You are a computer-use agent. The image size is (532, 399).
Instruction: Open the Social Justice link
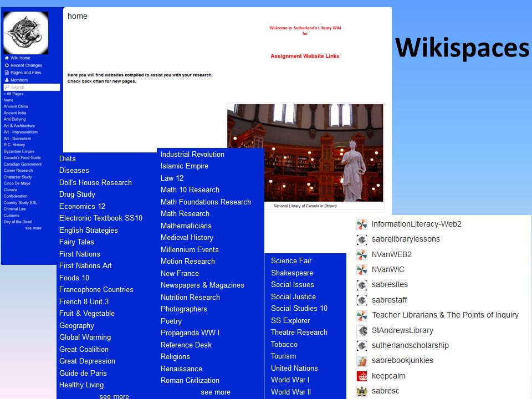click(x=293, y=297)
